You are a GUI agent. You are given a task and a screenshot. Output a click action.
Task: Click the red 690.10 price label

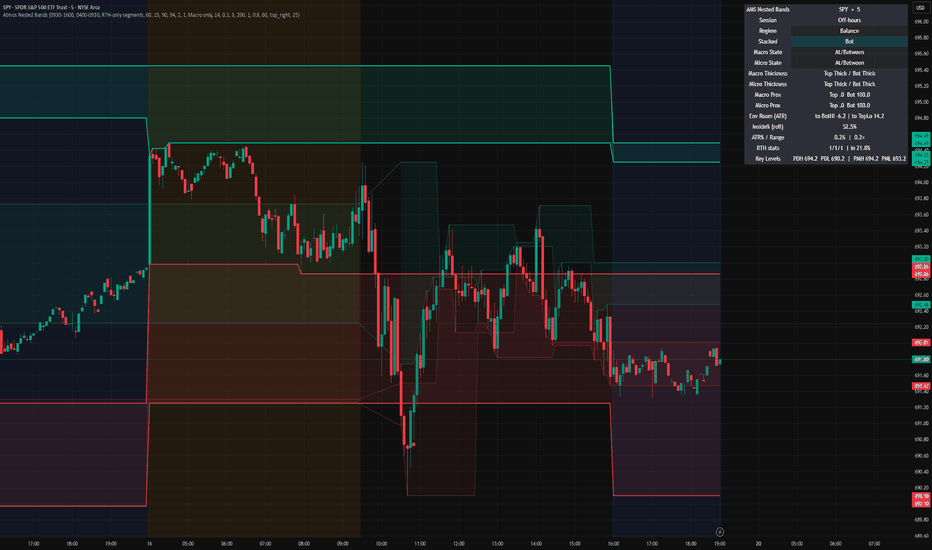921,503
